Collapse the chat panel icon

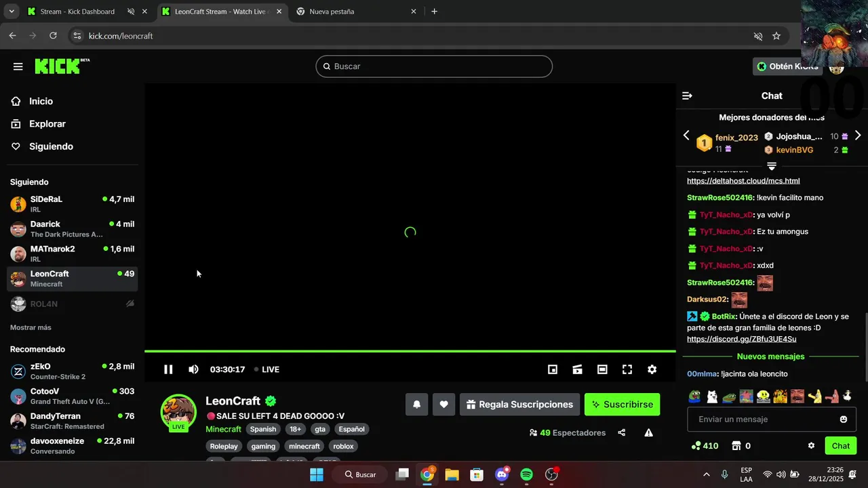(x=687, y=96)
